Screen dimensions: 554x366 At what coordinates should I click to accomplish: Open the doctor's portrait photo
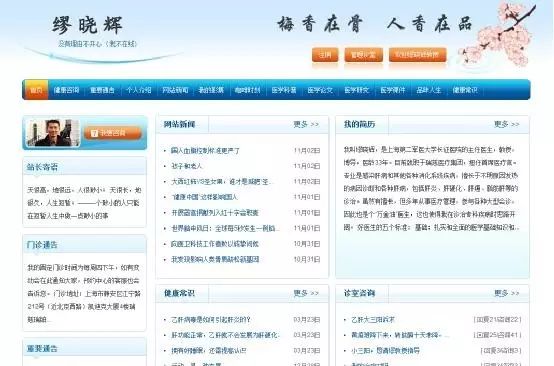pyautogui.click(x=53, y=132)
